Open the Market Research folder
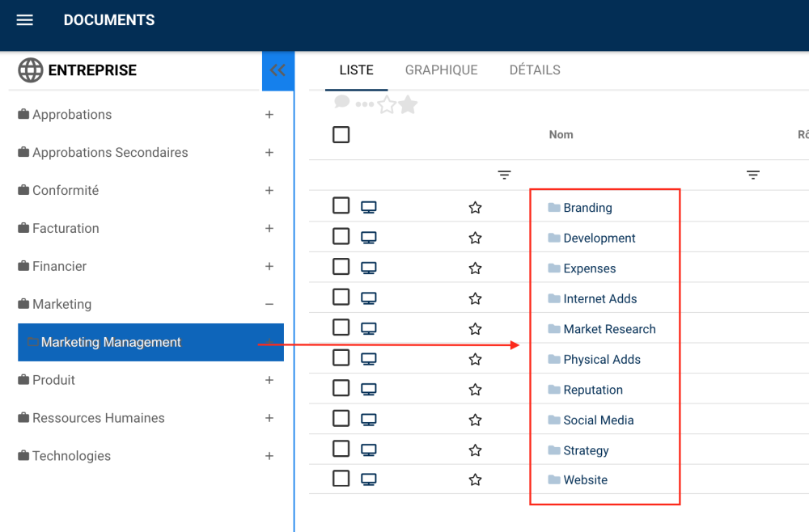This screenshot has height=532, width=809. (x=609, y=329)
